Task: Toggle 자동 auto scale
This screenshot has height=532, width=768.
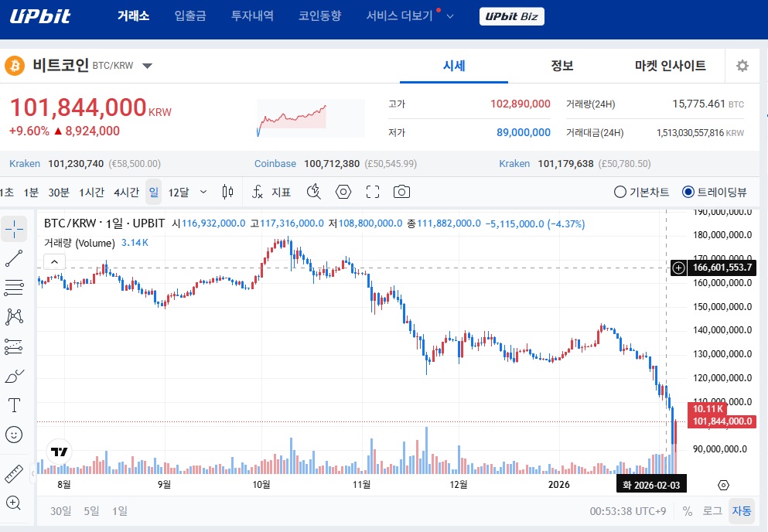Action: (x=742, y=511)
